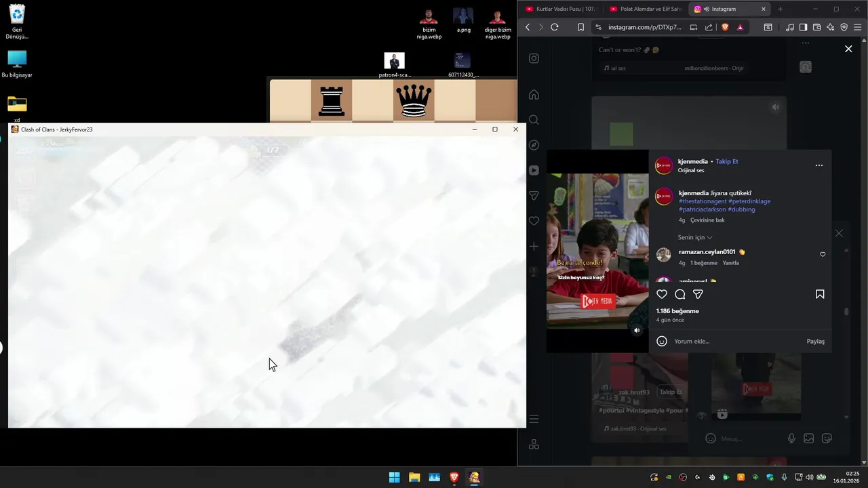Open a new browser tab
868x488 pixels.
[x=780, y=9]
